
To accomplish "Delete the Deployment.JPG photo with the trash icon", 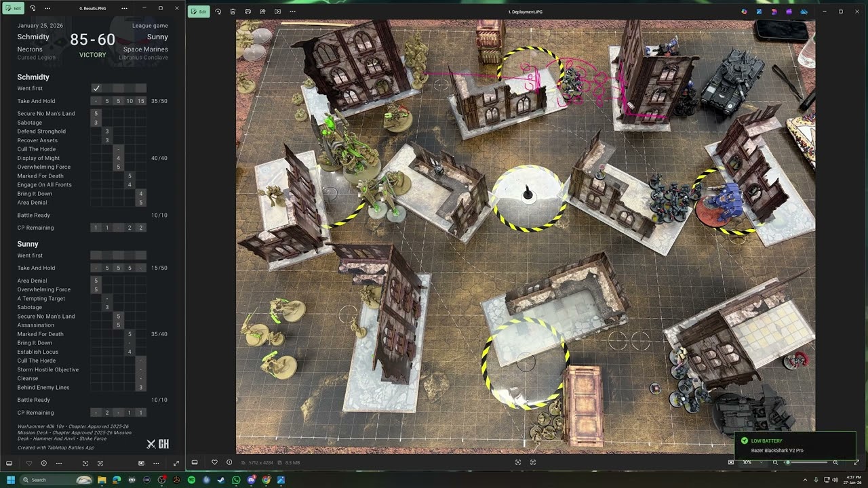I will [x=233, y=12].
